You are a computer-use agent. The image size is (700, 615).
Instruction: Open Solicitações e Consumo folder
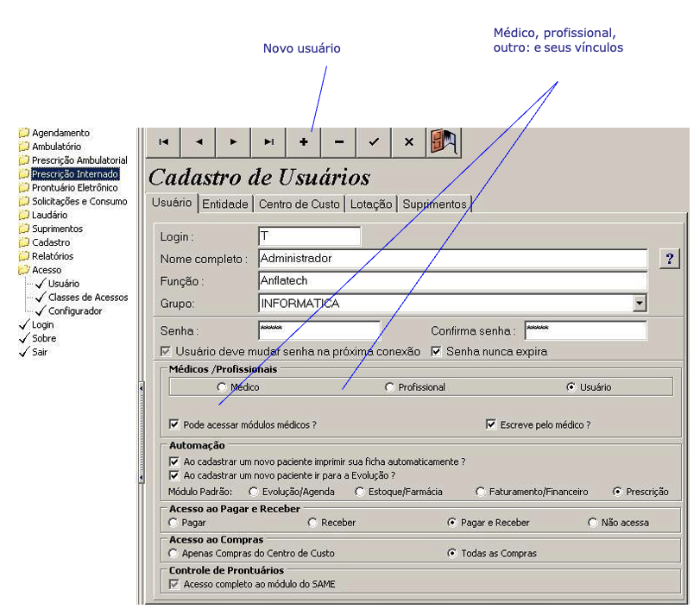pyautogui.click(x=73, y=202)
